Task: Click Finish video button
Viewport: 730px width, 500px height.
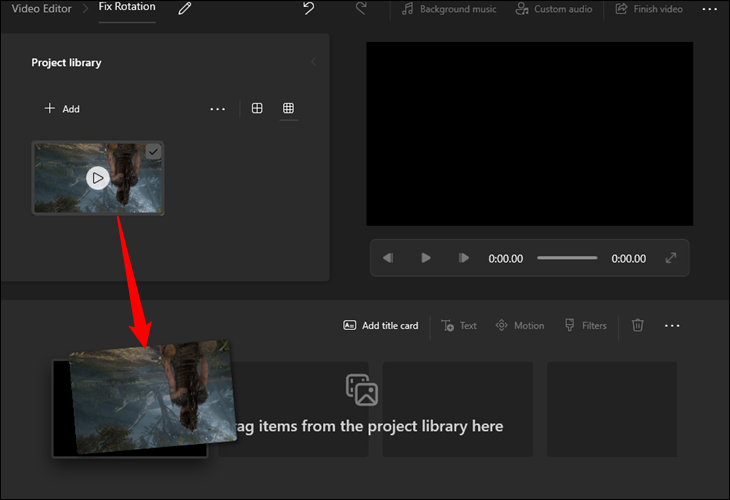Action: [650, 9]
